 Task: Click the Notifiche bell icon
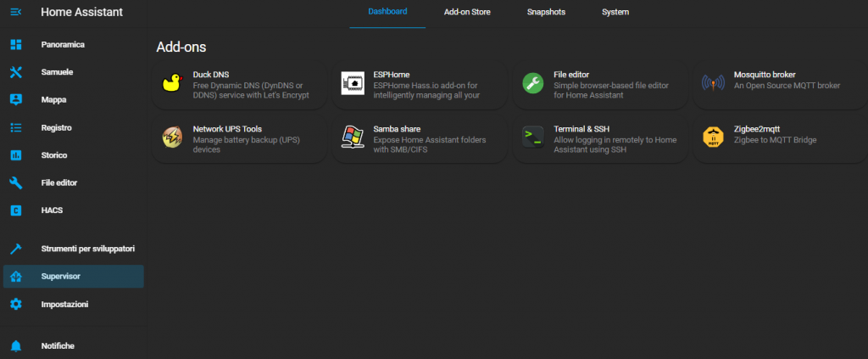pos(15,345)
